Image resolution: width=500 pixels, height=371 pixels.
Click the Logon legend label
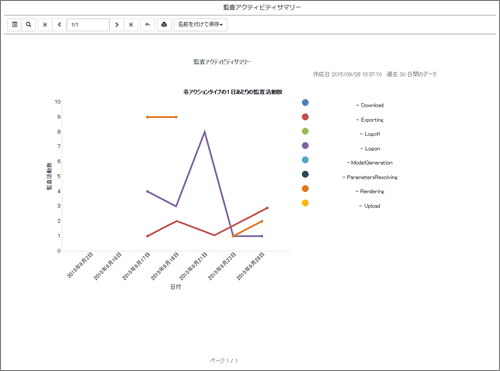pos(370,148)
